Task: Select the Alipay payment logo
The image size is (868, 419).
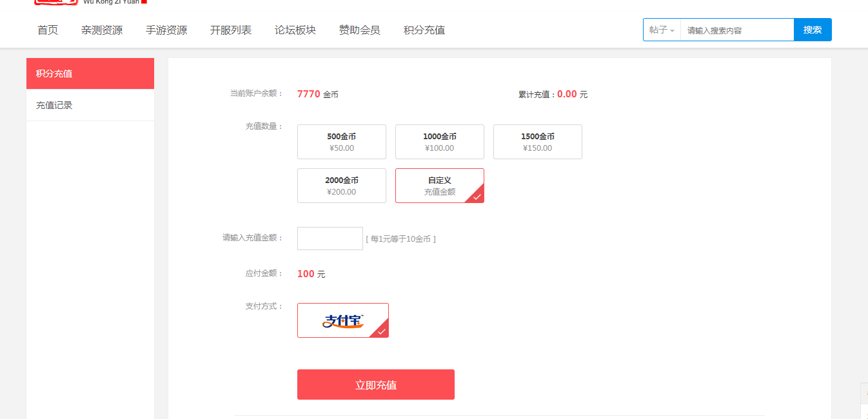Action: point(342,320)
